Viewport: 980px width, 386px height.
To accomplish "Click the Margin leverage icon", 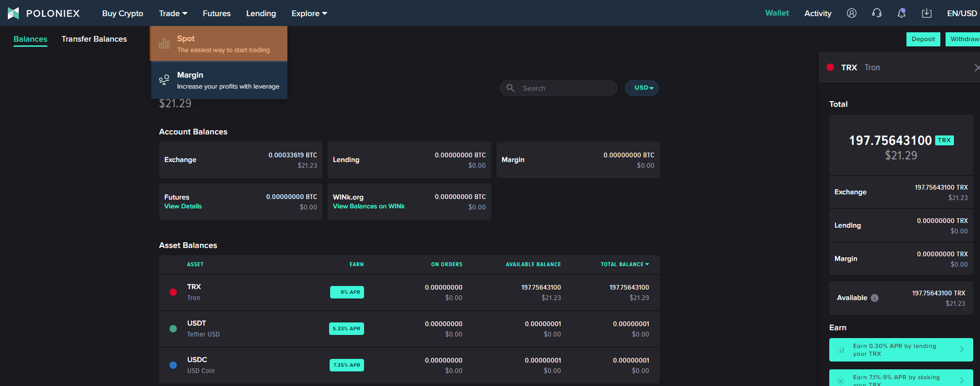I will coord(164,80).
